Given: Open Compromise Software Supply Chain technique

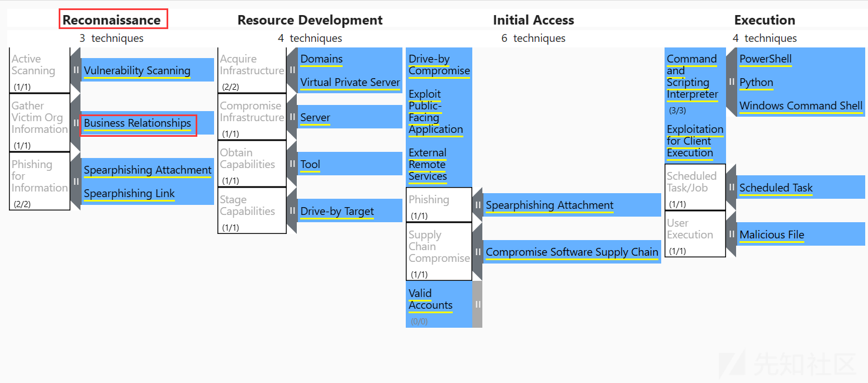Looking at the screenshot, I should pos(572,252).
